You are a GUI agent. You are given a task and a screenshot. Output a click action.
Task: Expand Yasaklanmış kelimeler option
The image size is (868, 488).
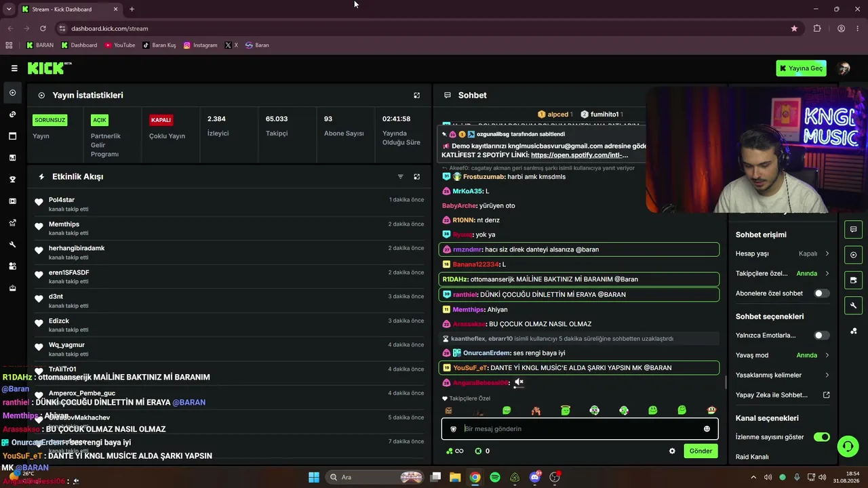point(783,375)
